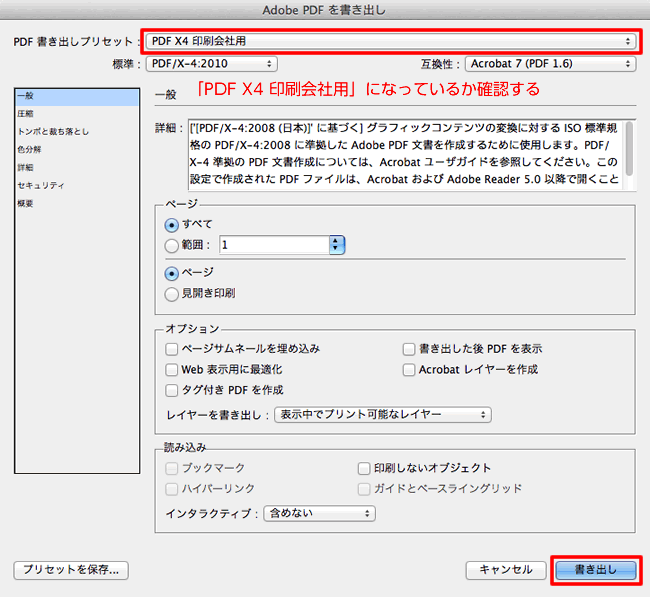650x597 pixels.
Task: Open レイヤーを書き出し dropdown
Action: pos(383,415)
